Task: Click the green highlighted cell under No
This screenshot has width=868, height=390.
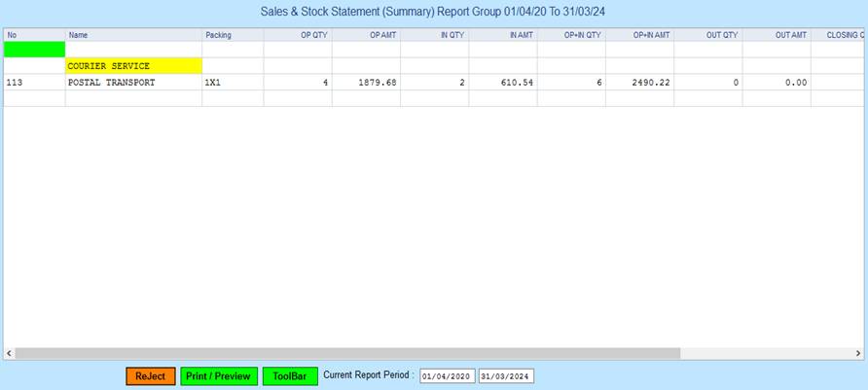Action: point(34,49)
